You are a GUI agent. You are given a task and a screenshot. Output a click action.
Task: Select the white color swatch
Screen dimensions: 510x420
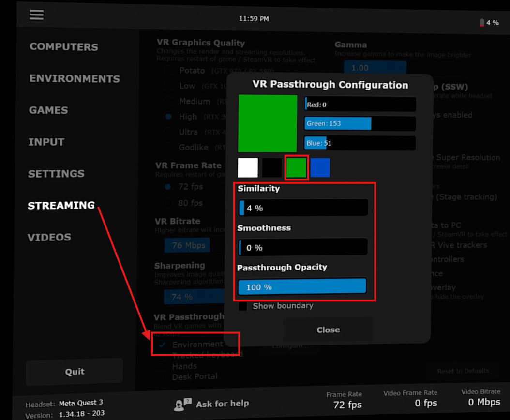pyautogui.click(x=248, y=167)
